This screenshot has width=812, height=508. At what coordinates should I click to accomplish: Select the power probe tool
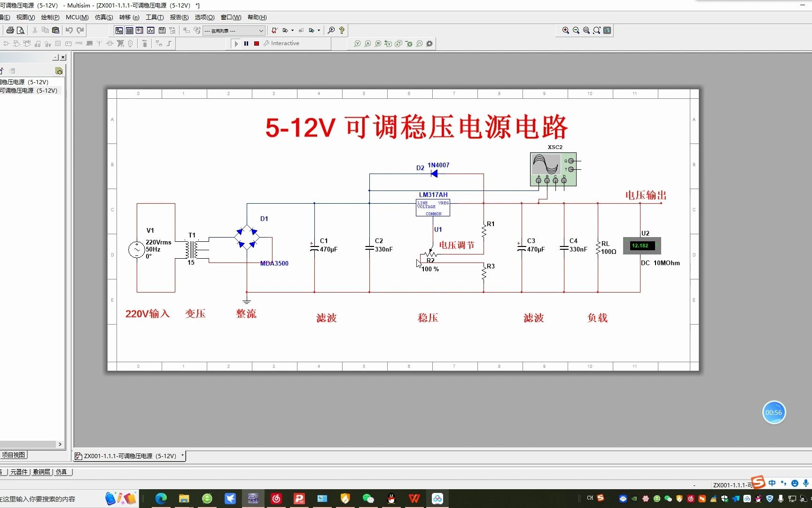378,43
